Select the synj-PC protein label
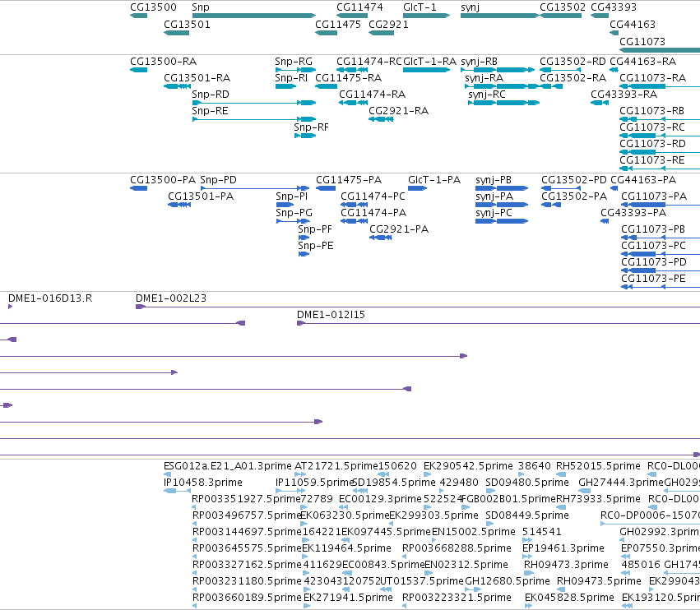This screenshot has height=610, width=700. point(494,213)
